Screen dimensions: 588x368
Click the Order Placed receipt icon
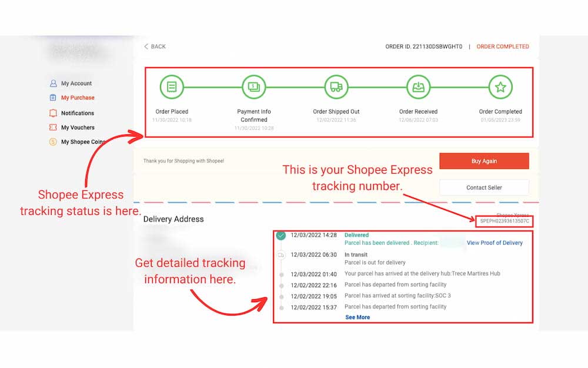[172, 87]
